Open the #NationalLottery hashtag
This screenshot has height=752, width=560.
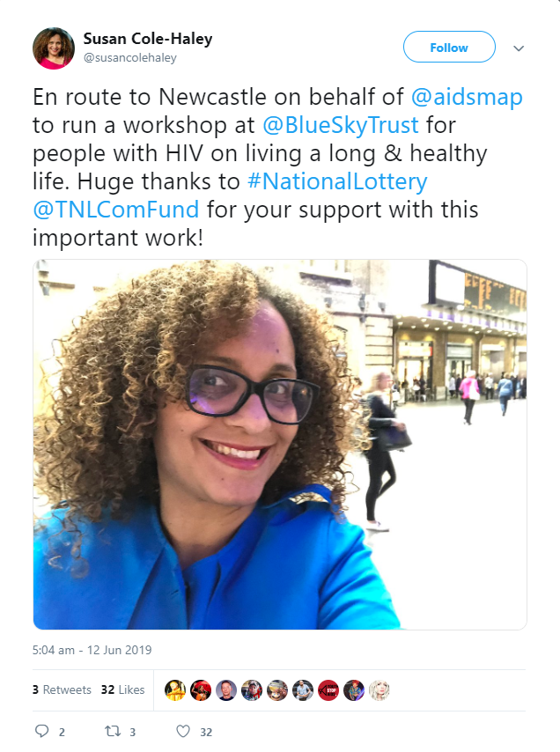(x=337, y=181)
